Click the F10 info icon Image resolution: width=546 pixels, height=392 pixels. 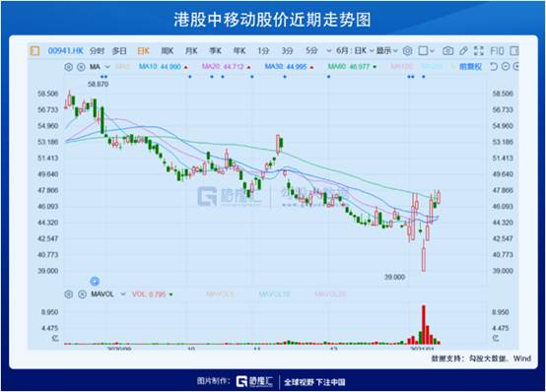tap(497, 51)
